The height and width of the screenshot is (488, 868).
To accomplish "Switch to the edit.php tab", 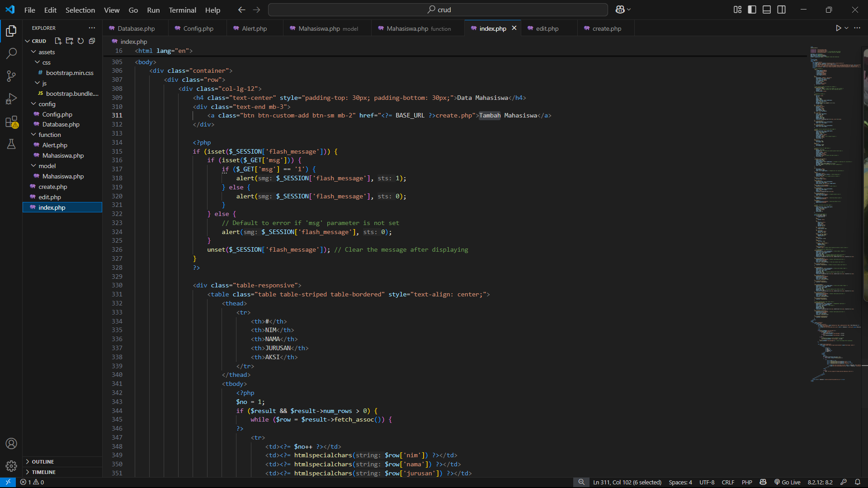I will pyautogui.click(x=547, y=28).
